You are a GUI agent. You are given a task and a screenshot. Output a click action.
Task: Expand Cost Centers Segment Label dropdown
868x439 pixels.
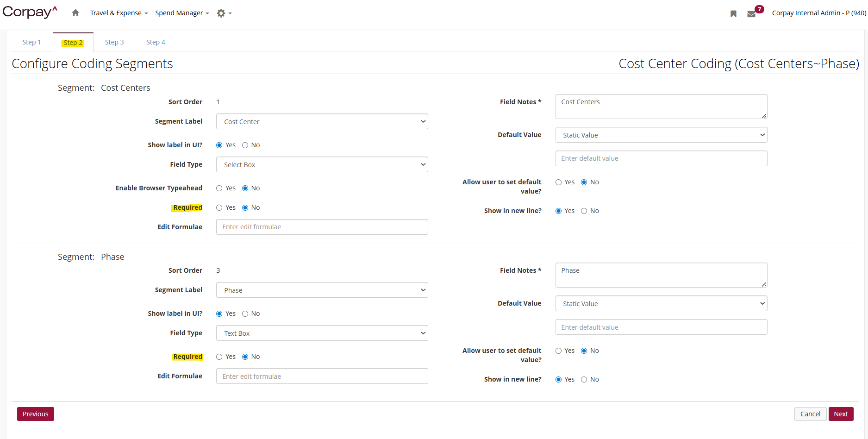pyautogui.click(x=322, y=122)
